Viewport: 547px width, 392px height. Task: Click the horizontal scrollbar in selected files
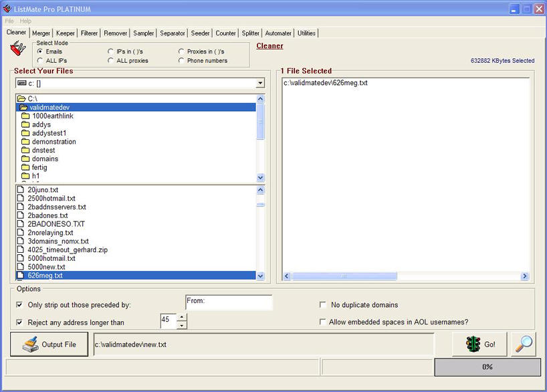point(404,276)
